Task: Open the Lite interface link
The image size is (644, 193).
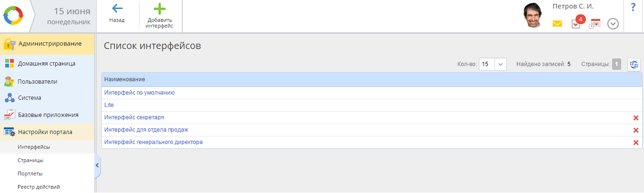Action: coord(109,105)
